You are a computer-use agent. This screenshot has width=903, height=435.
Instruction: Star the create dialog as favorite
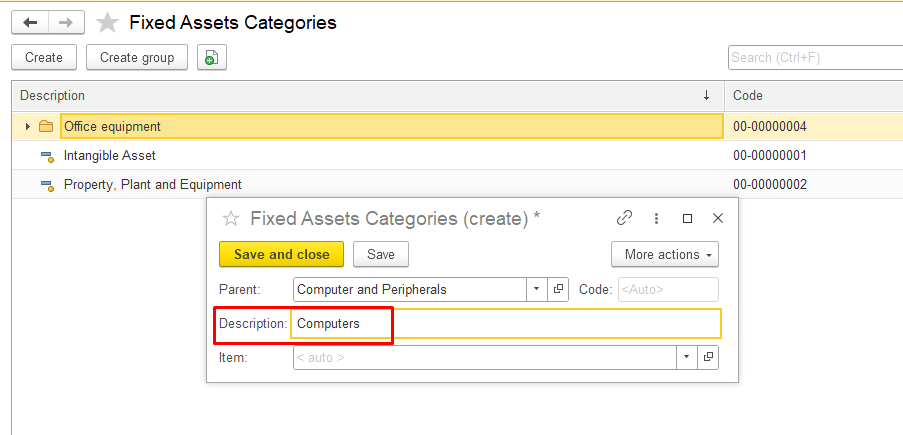230,218
